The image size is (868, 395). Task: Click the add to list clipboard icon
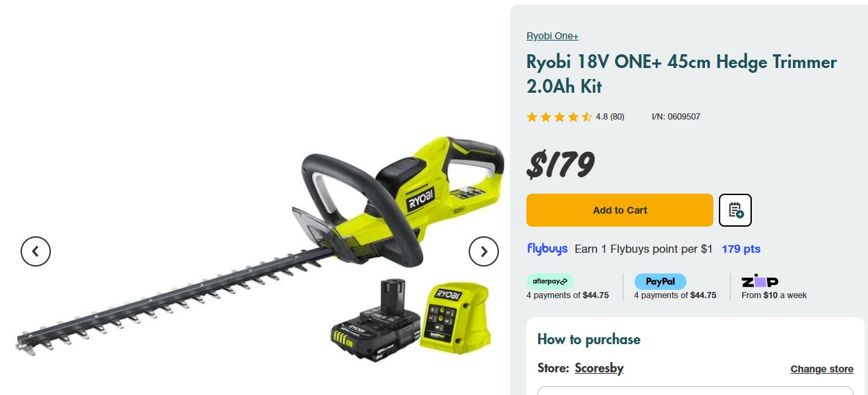[x=735, y=210]
